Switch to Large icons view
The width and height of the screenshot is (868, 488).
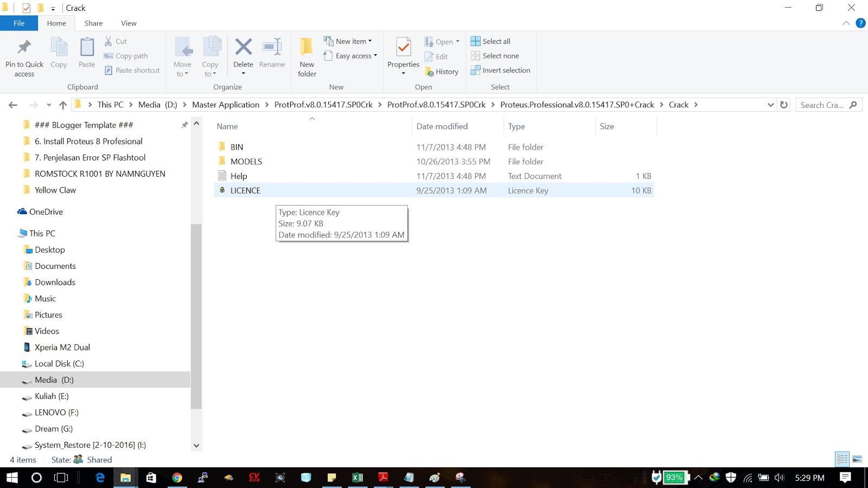(x=857, y=459)
